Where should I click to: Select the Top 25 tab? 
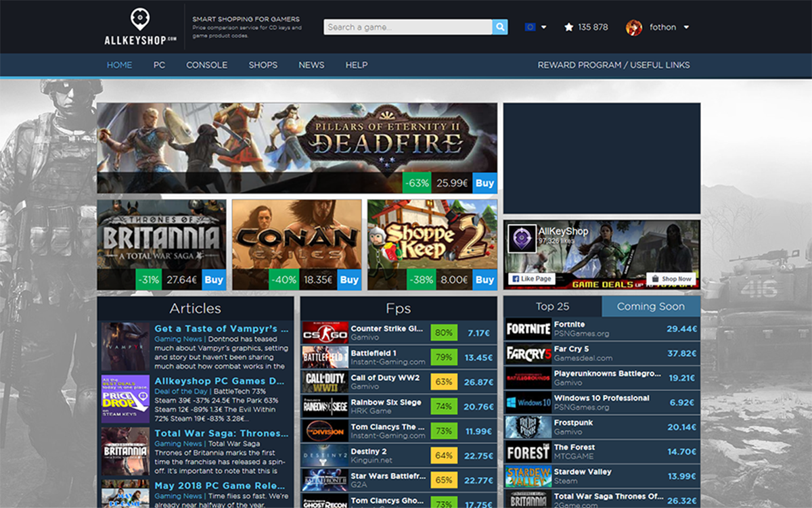(x=552, y=306)
